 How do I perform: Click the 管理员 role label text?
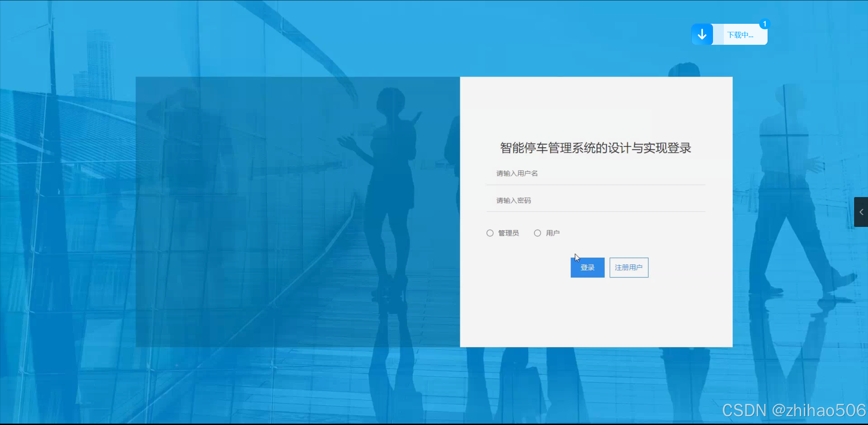point(508,233)
